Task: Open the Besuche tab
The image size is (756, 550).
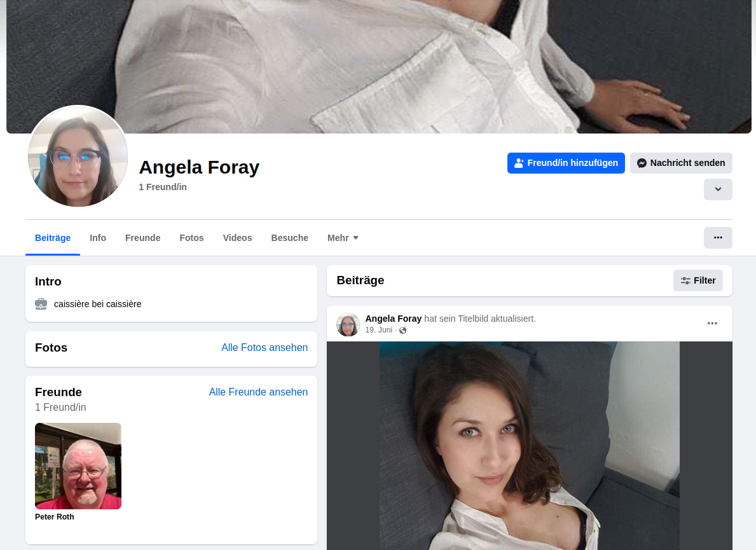Action: [289, 238]
